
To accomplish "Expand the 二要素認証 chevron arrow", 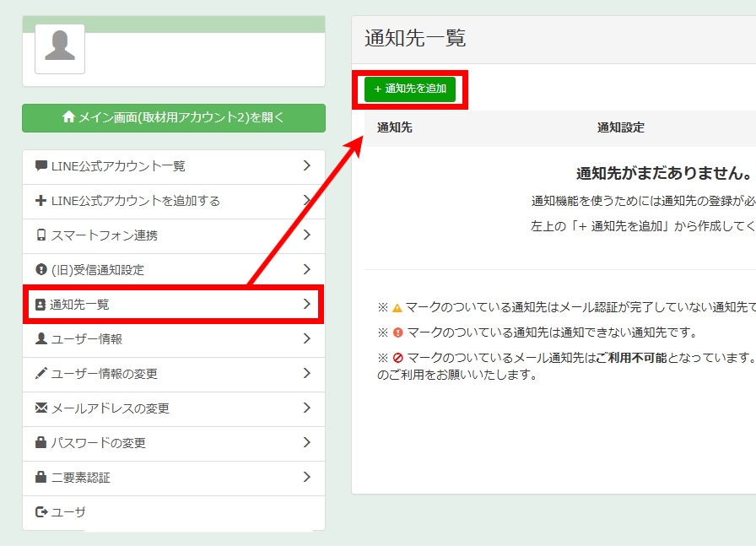I will (307, 478).
